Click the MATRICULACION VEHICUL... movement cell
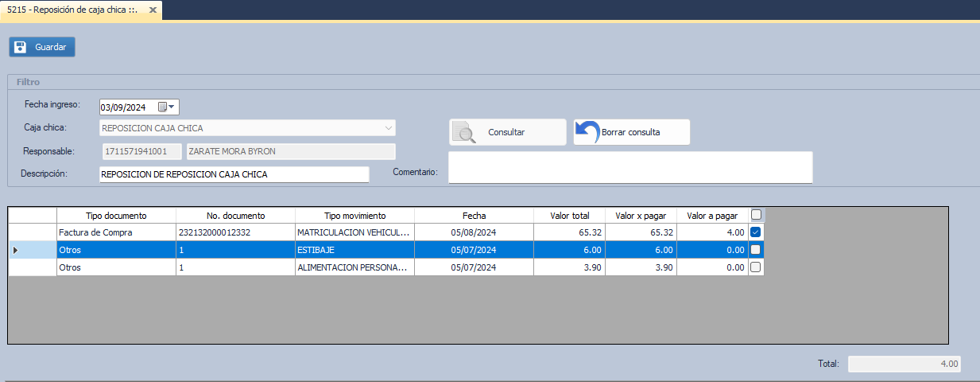 [354, 232]
